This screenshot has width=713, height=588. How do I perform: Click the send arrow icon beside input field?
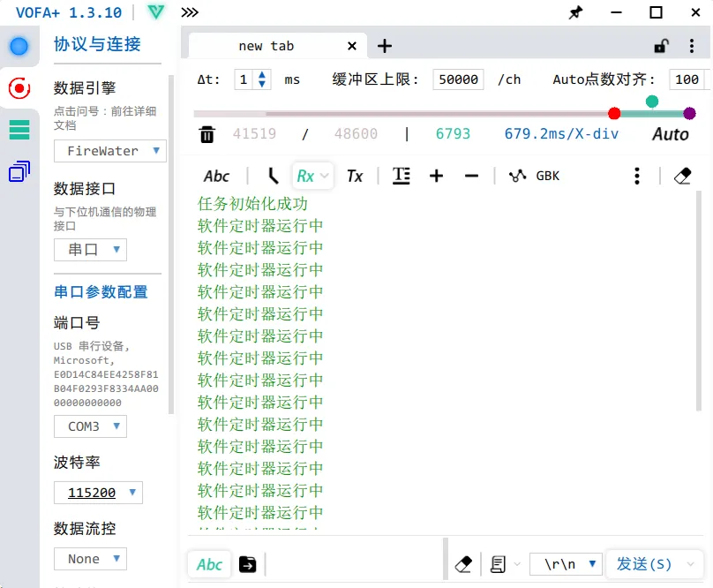pos(247,563)
